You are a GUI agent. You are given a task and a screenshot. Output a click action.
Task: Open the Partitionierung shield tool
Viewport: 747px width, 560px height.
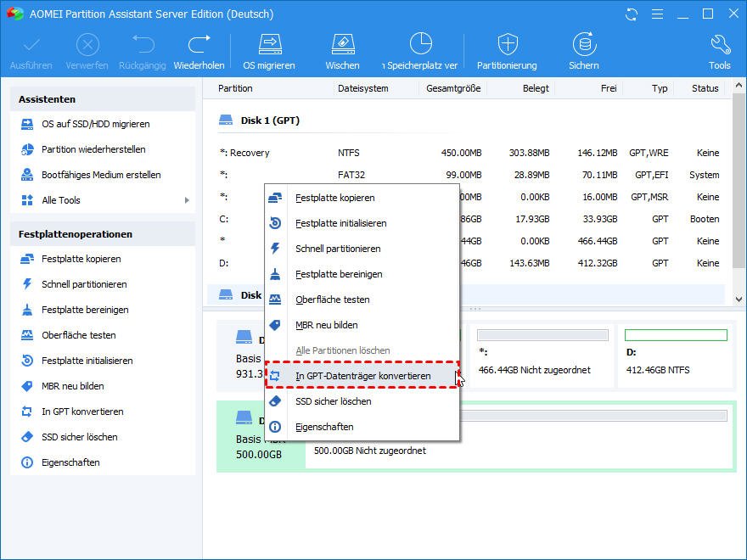[507, 51]
